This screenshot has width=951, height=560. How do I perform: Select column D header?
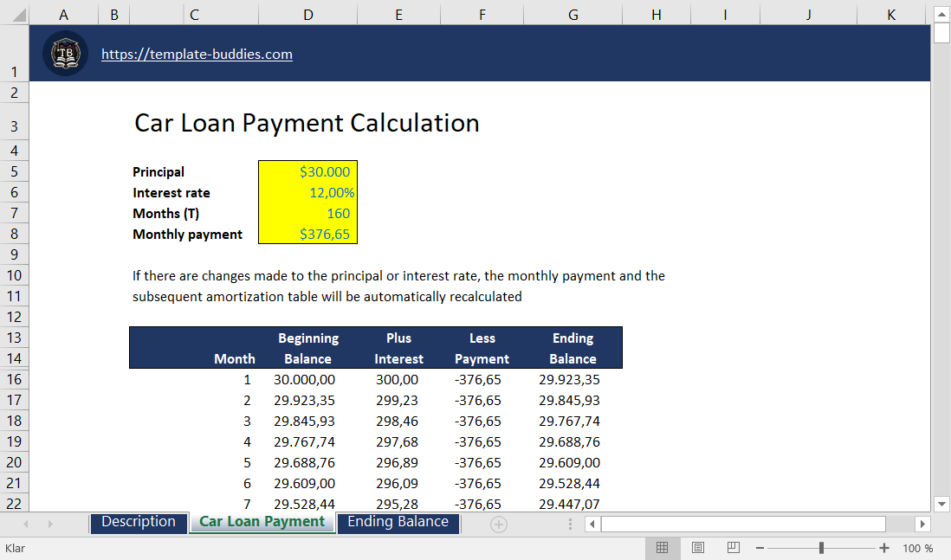[x=307, y=14]
